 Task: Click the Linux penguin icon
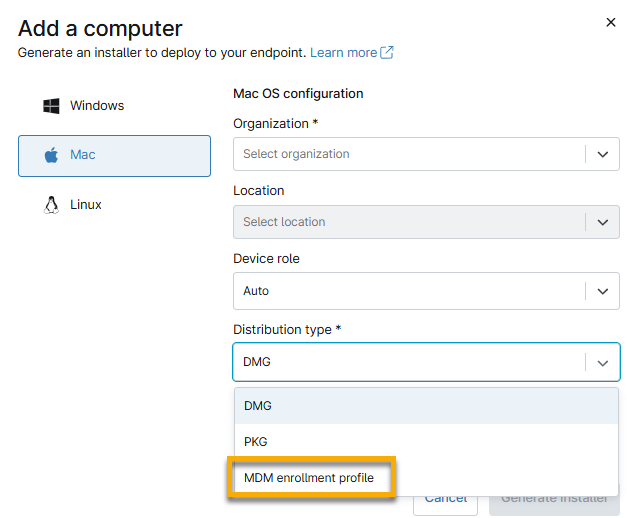click(x=51, y=205)
